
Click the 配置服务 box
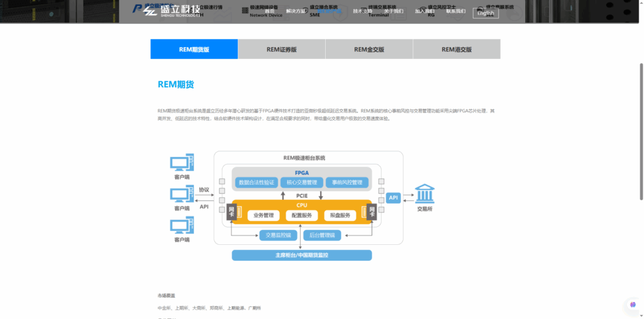pos(302,215)
